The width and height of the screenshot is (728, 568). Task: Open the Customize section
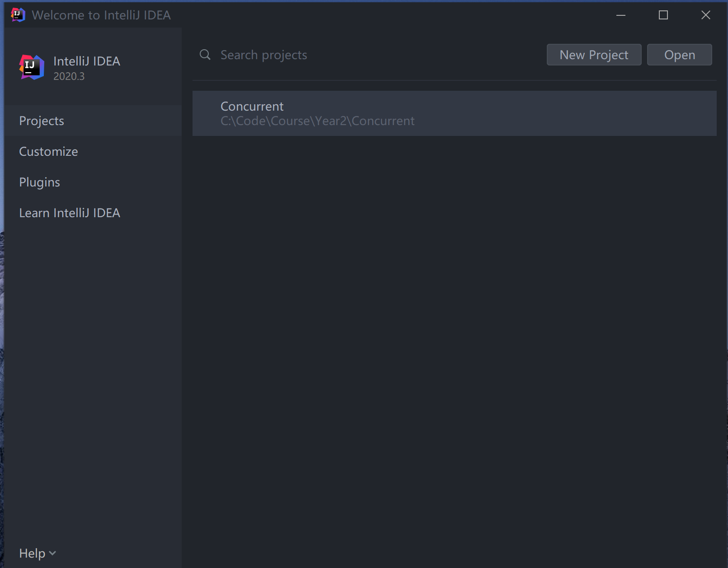[x=48, y=151]
